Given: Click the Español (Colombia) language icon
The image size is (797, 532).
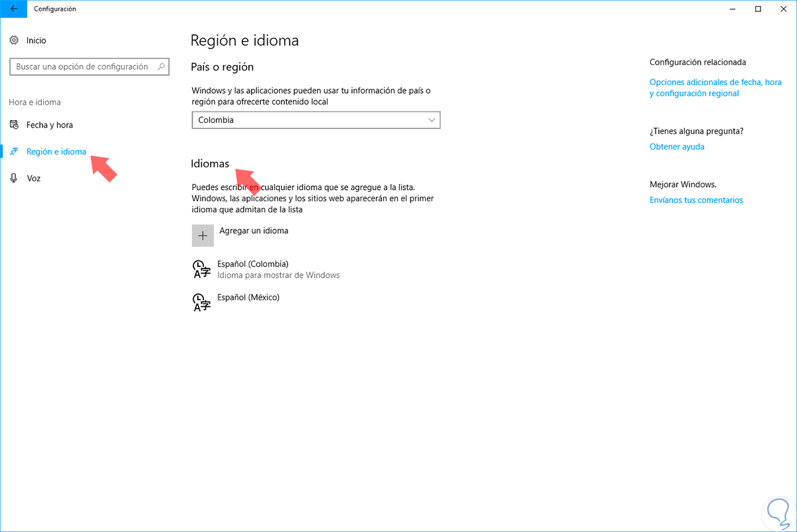Looking at the screenshot, I should coord(201,269).
